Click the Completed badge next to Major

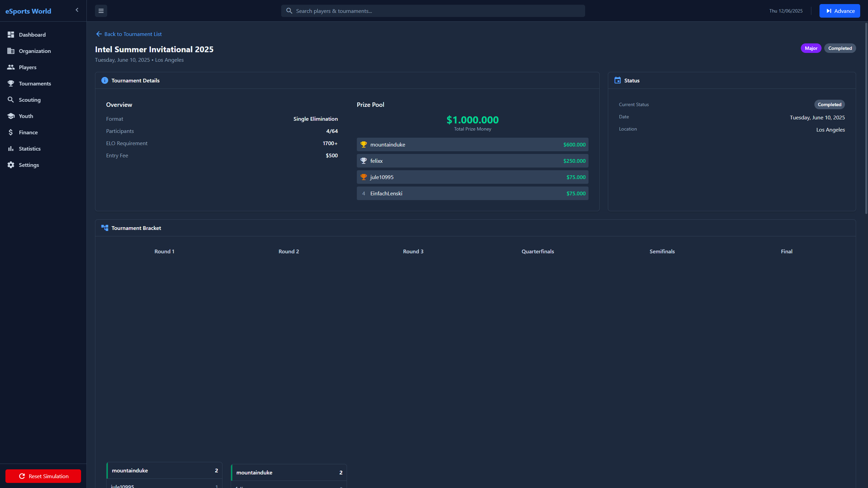(840, 48)
